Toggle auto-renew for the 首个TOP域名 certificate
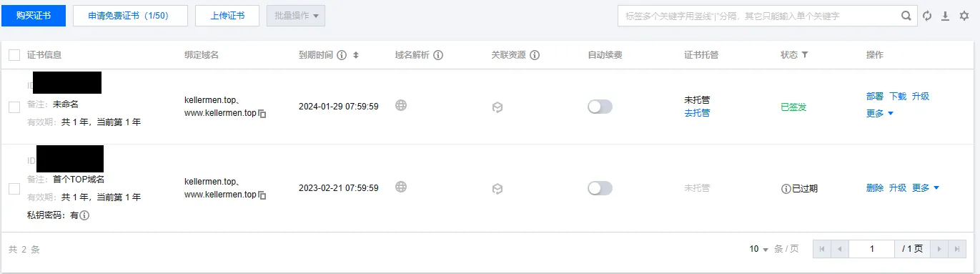980x274 pixels. [600, 188]
